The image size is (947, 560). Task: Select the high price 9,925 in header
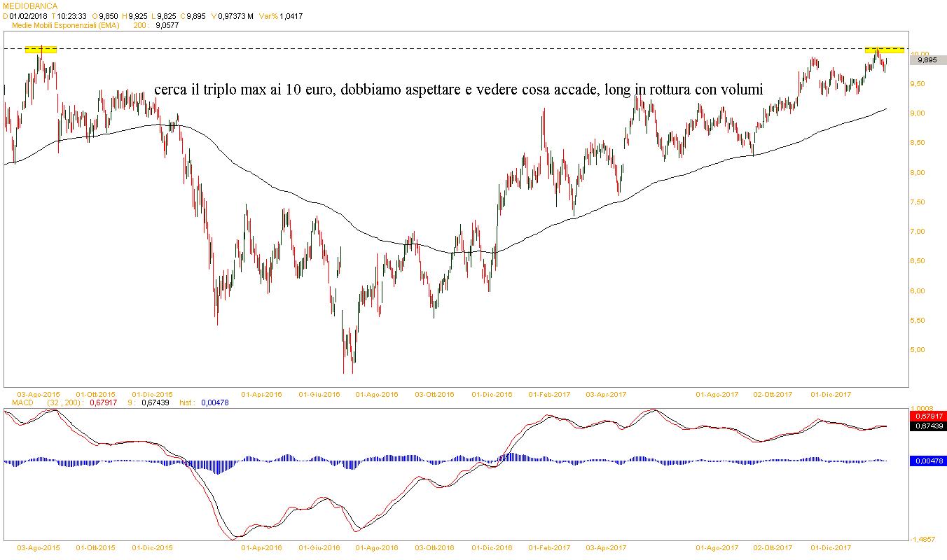point(139,15)
